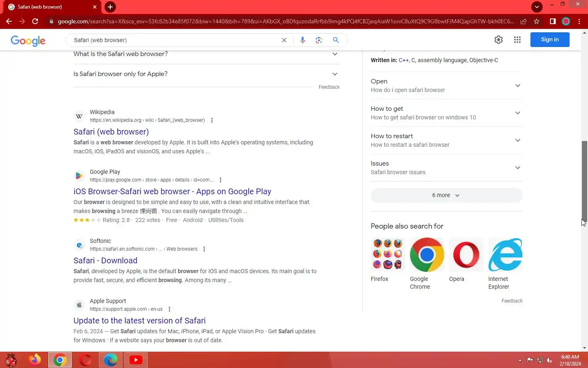Open the Safari - Download link
Image resolution: width=588 pixels, height=368 pixels.
(105, 260)
